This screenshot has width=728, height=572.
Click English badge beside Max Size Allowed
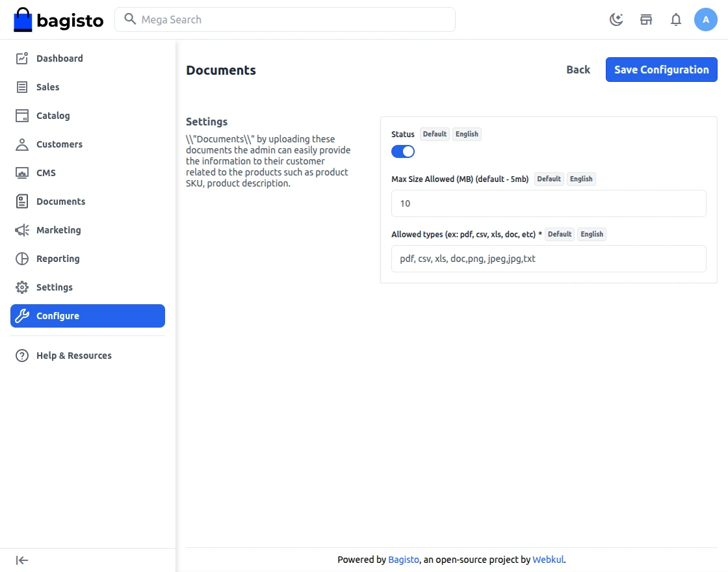click(581, 179)
